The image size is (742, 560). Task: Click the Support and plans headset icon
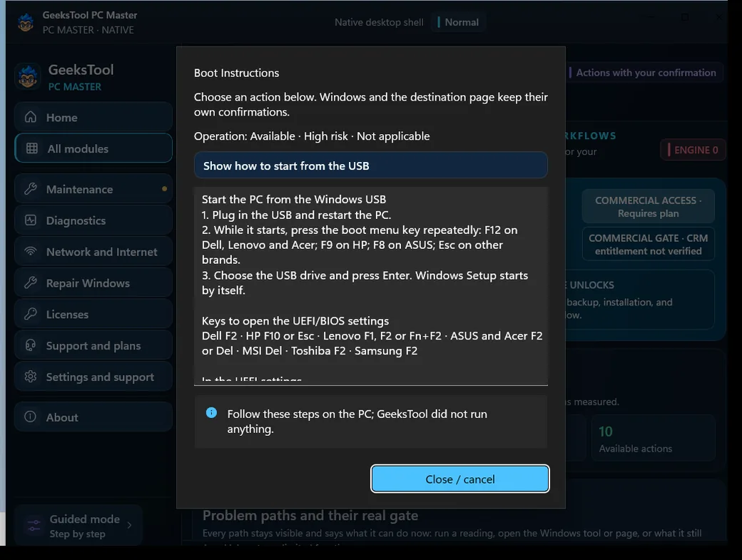coord(31,345)
